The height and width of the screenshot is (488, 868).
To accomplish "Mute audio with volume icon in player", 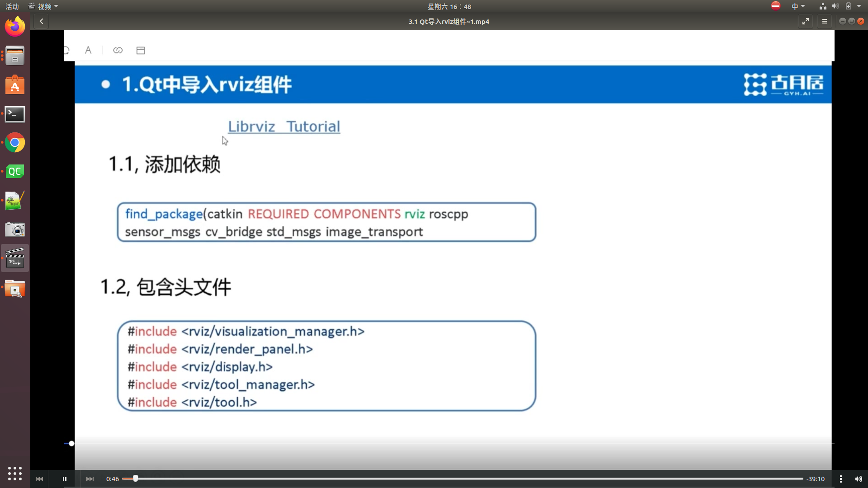I will click(x=859, y=479).
